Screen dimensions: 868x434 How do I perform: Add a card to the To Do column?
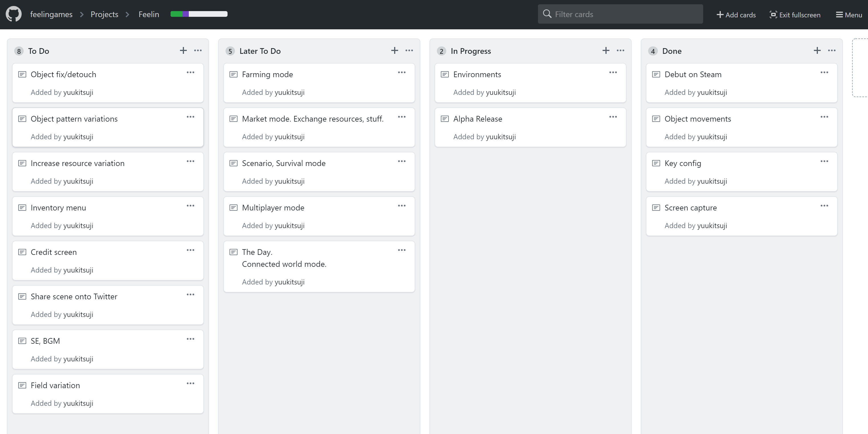(183, 50)
